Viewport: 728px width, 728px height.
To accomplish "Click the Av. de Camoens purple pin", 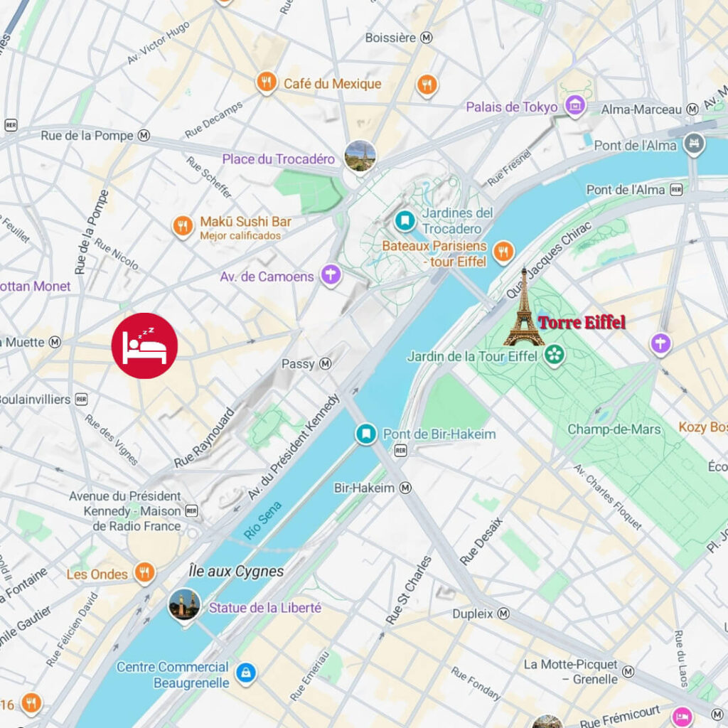I will point(331,275).
